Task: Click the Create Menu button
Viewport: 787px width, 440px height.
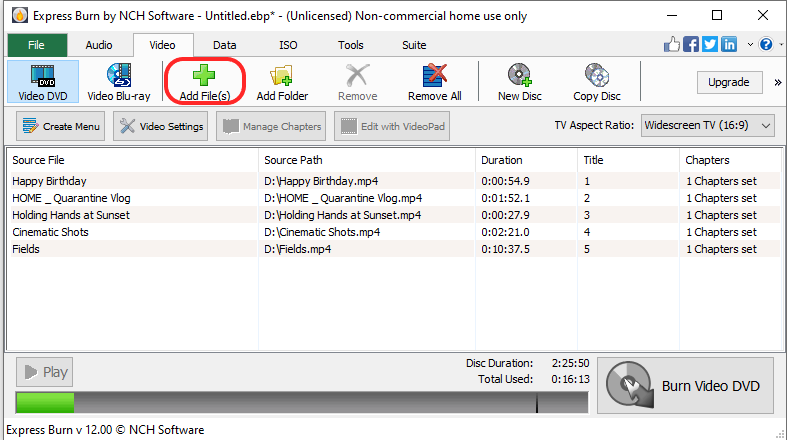Action: tap(61, 126)
